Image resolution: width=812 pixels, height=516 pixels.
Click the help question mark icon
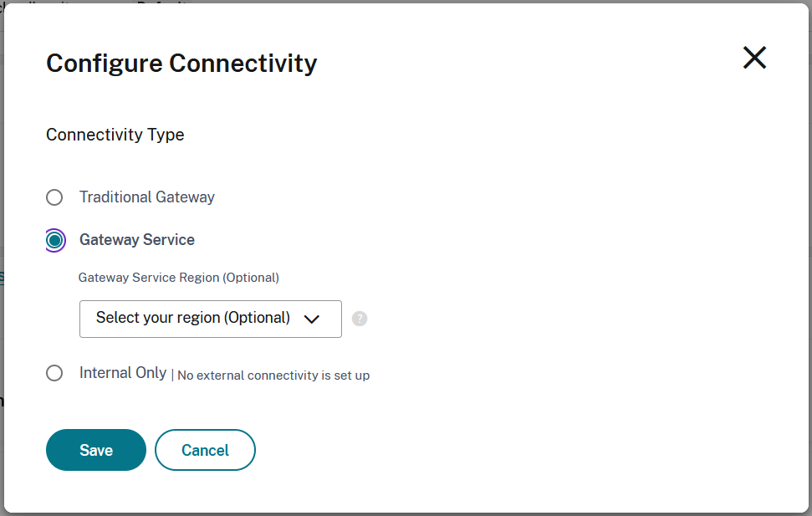359,319
